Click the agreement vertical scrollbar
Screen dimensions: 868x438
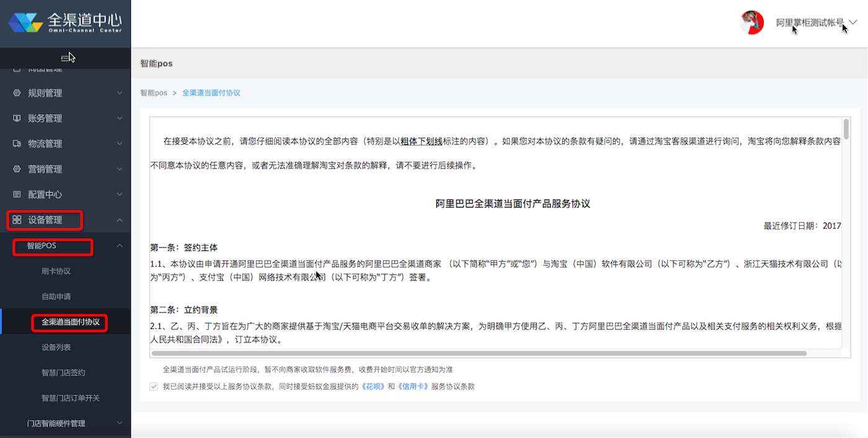(x=846, y=129)
